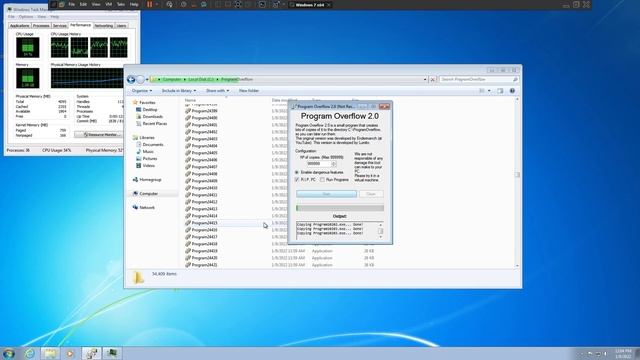This screenshot has width=640, height=360.
Task: Select Network in navigation pane
Action: pos(144,207)
